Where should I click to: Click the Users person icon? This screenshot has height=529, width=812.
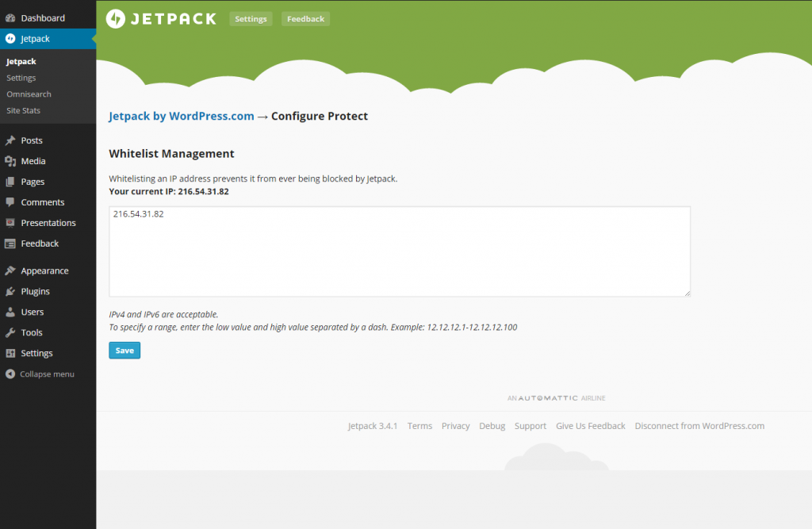pos(10,312)
